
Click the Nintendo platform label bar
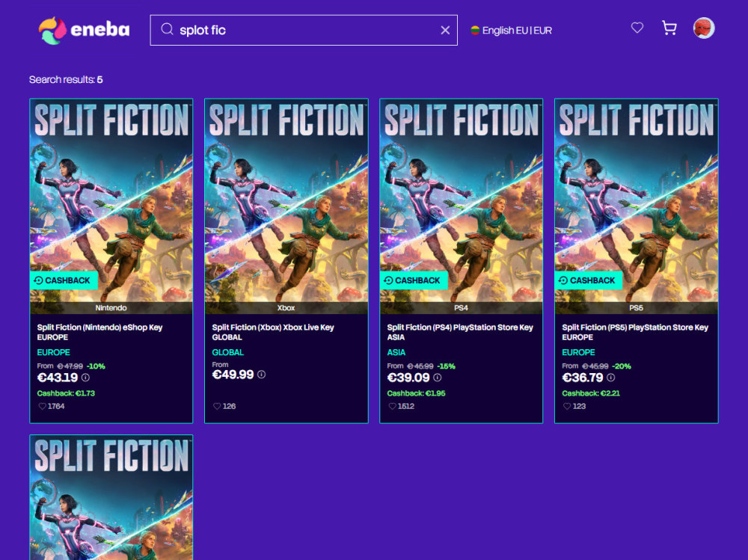(111, 308)
